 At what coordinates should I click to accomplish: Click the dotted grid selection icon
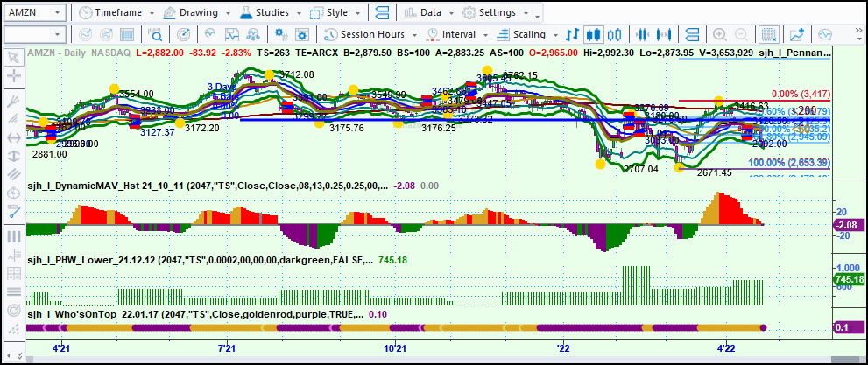768,34
